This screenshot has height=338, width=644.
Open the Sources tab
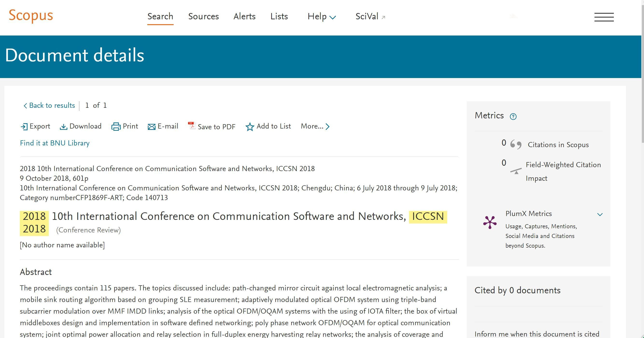tap(204, 16)
